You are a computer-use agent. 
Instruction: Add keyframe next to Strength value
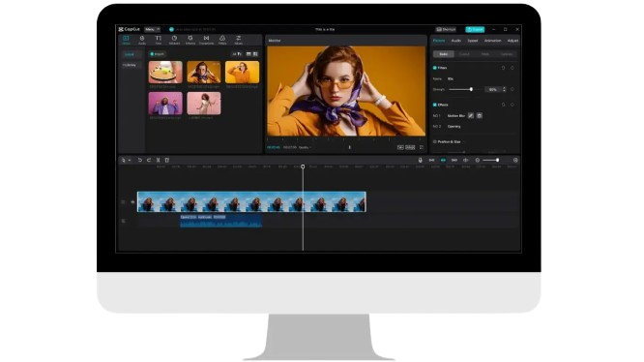tap(512, 89)
